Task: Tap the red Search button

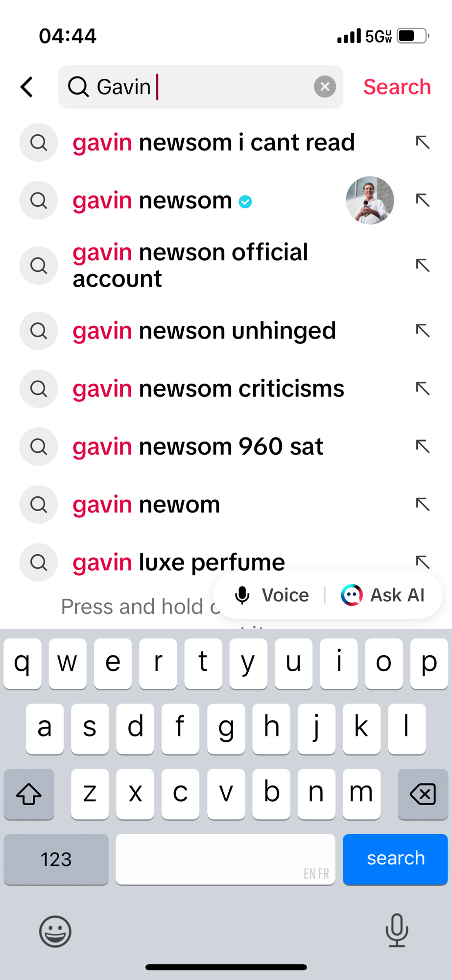Action: 397,87
